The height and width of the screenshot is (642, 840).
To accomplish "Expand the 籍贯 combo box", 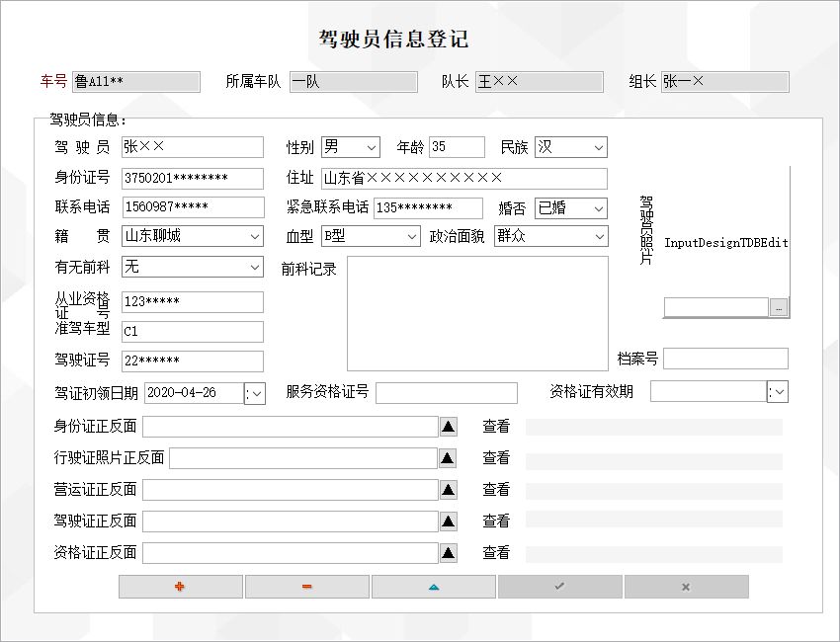I will point(255,237).
